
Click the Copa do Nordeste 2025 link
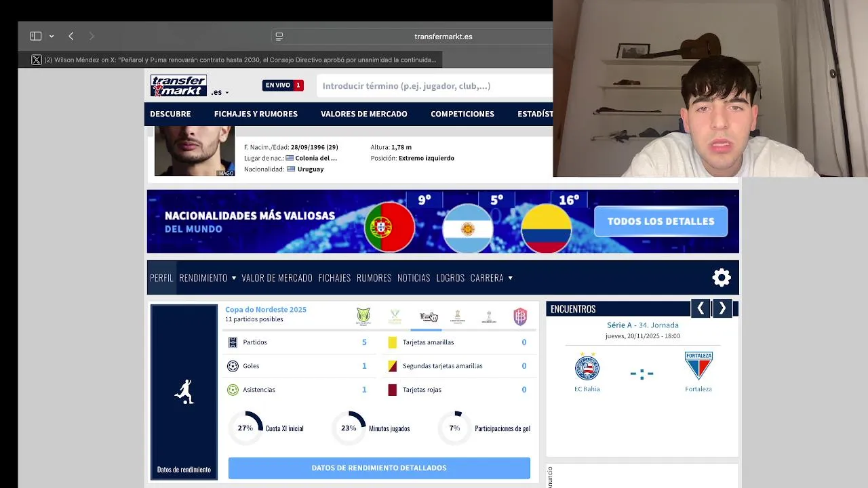pyautogui.click(x=266, y=310)
